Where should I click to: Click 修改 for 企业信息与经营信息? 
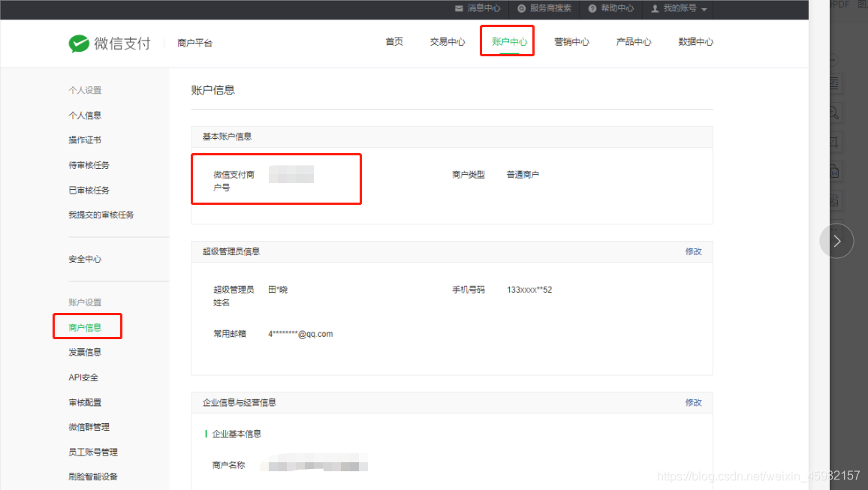[693, 402]
